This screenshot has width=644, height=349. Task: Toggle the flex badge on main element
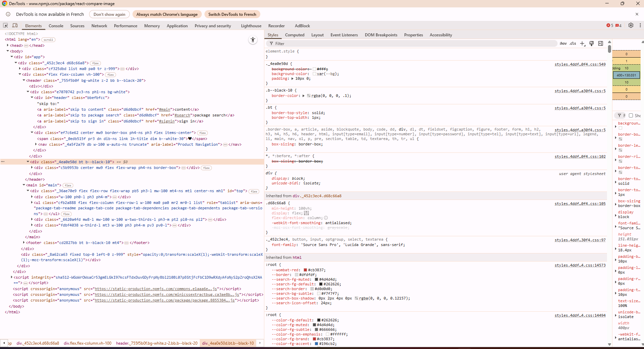tap(68, 185)
